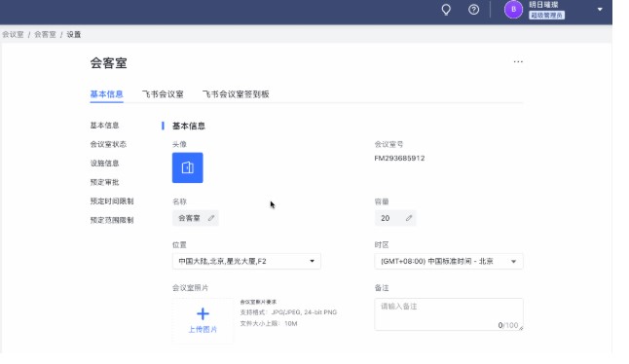Click 会客室 breadcrumb link
The height and width of the screenshot is (364, 629).
point(45,34)
